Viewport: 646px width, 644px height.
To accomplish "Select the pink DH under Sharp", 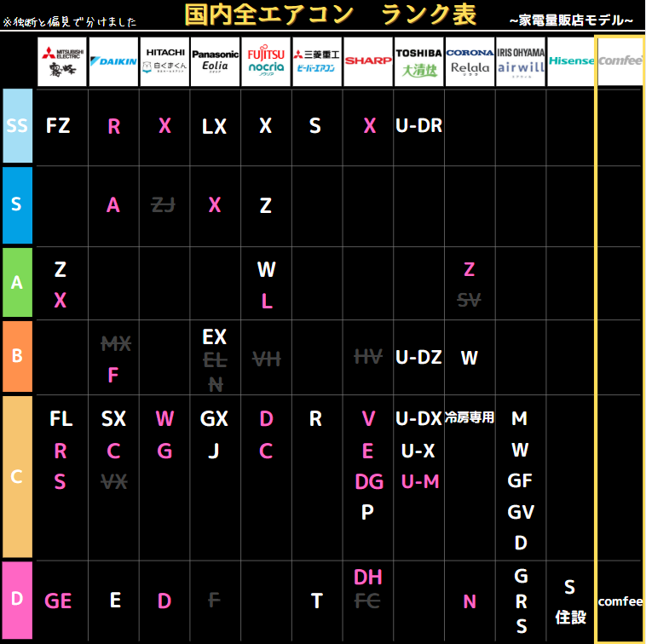I will (x=368, y=578).
